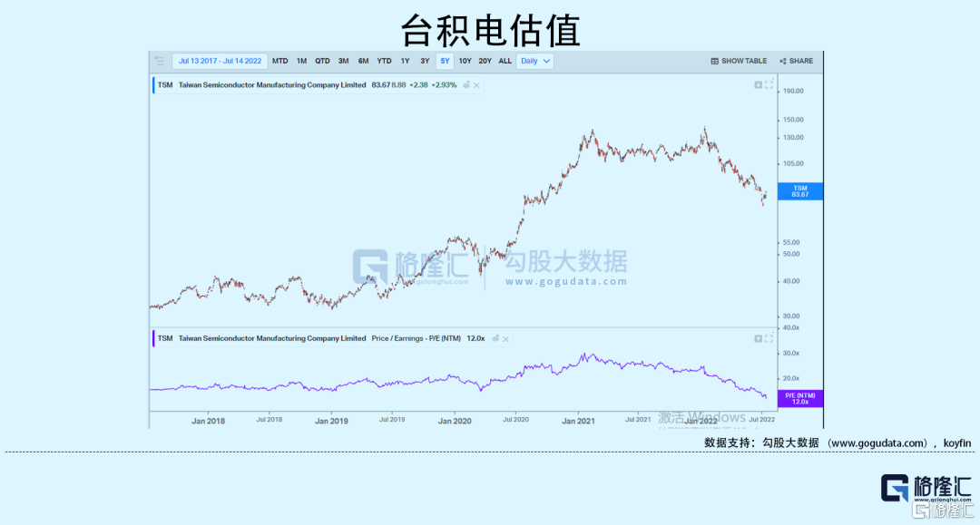Select the YTD time range
This screenshot has height=525, width=980.
(384, 62)
